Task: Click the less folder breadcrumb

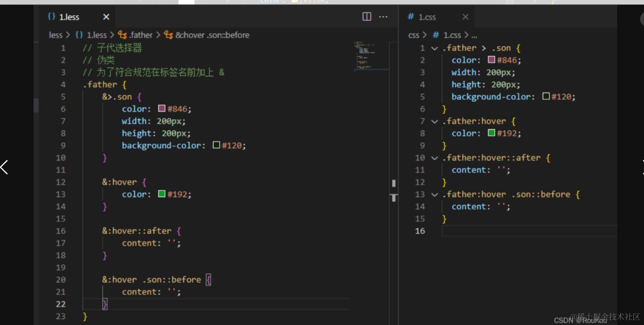Action: [56, 35]
